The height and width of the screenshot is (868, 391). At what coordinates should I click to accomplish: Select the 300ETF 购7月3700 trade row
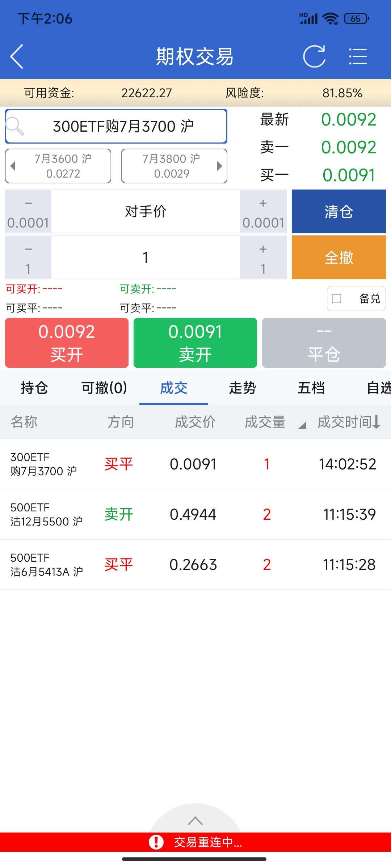[195, 464]
